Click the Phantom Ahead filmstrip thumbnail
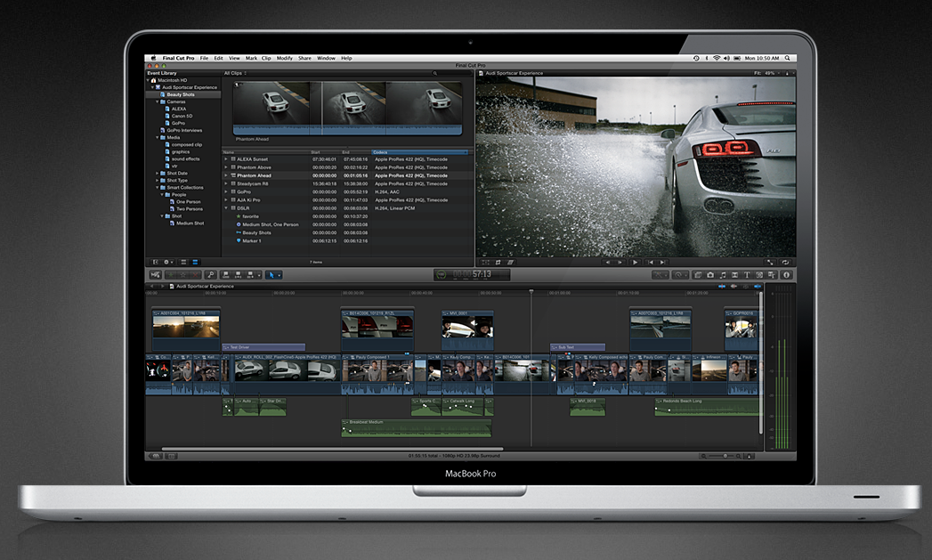This screenshot has width=932, height=560. coord(348,109)
